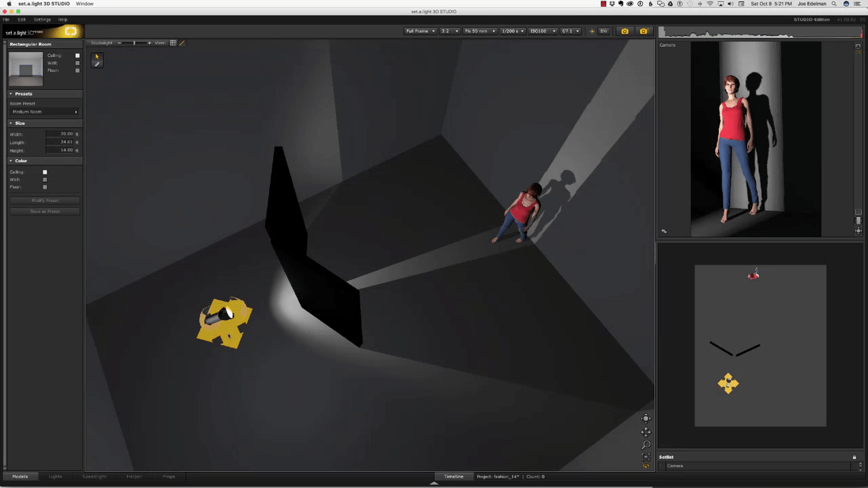The width and height of the screenshot is (868, 488).
Task: Click the lock icon in Setlist header
Action: 854,457
